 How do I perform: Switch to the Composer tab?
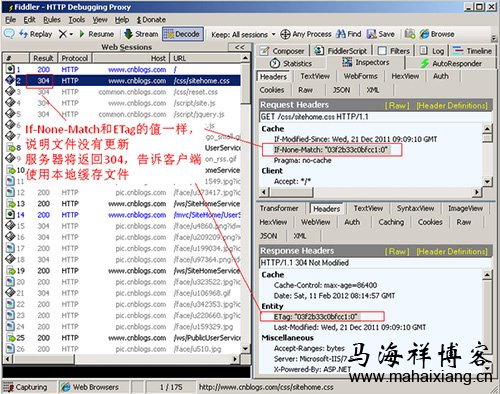point(283,51)
